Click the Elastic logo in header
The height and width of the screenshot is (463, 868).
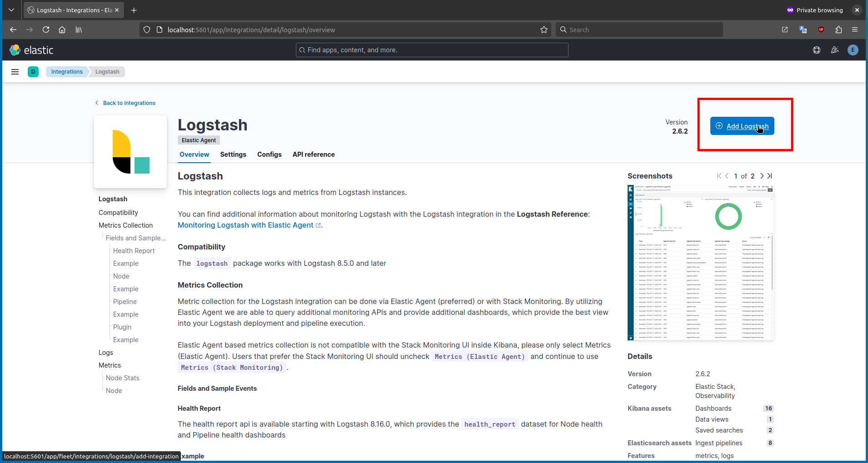(31, 50)
